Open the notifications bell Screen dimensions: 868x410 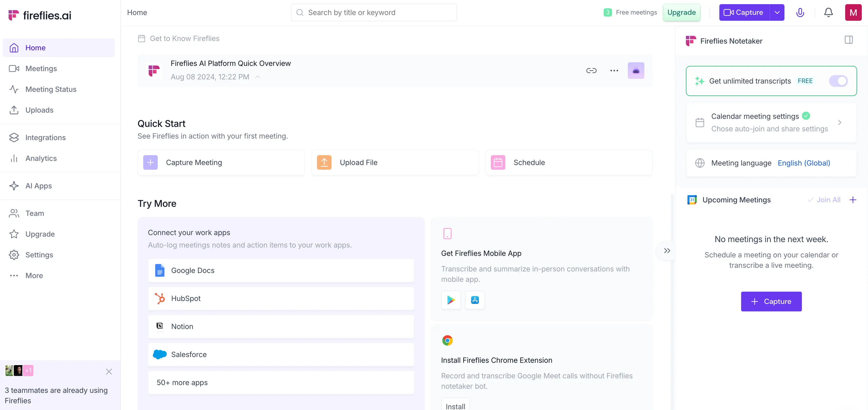(x=828, y=12)
